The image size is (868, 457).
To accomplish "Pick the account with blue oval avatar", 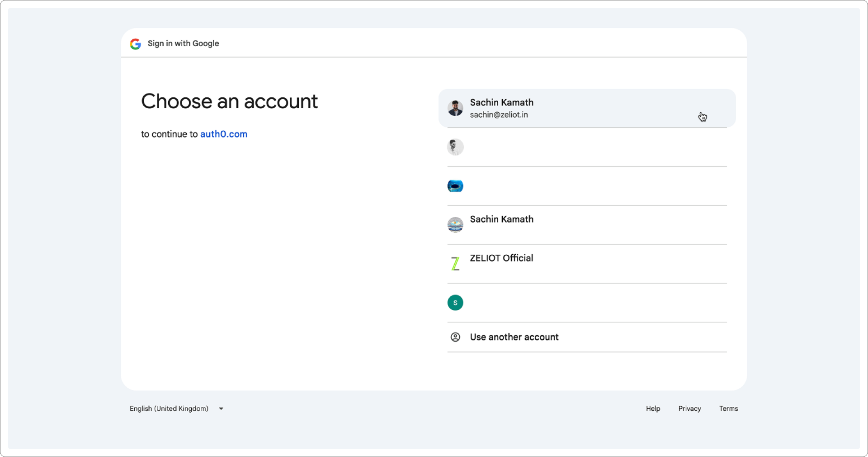I will (x=455, y=186).
